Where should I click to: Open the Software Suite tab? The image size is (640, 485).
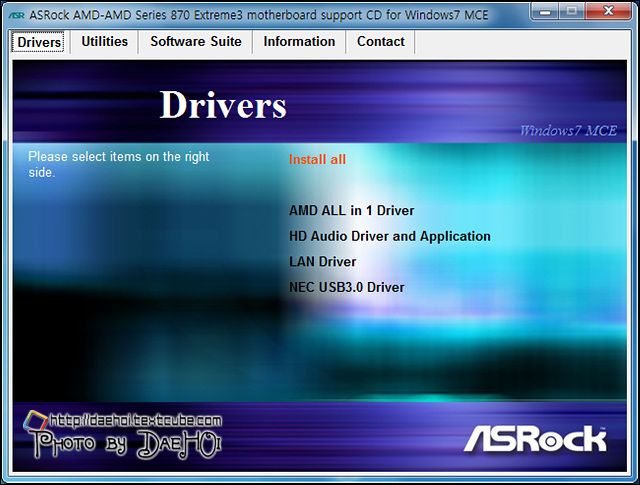(196, 42)
